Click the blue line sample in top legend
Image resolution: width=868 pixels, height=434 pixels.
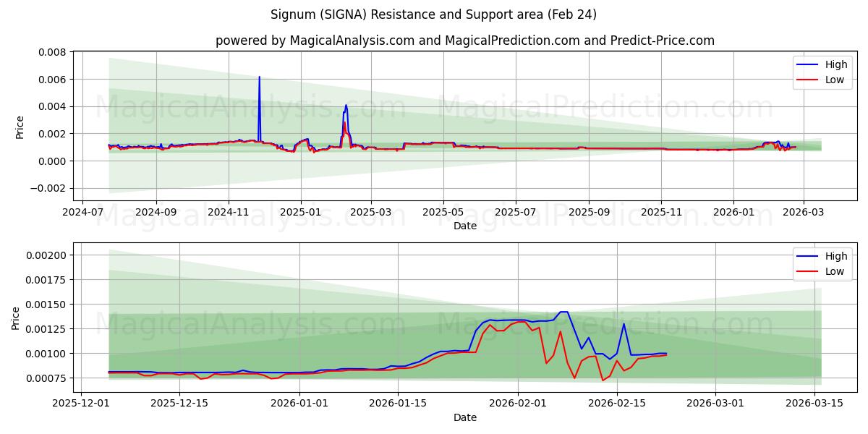810,64
